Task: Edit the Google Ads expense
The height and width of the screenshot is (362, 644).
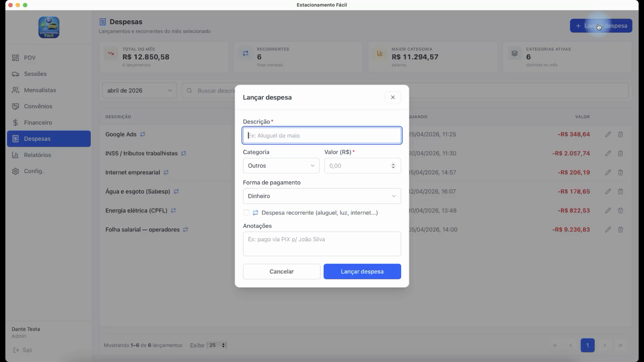Action: (608, 134)
